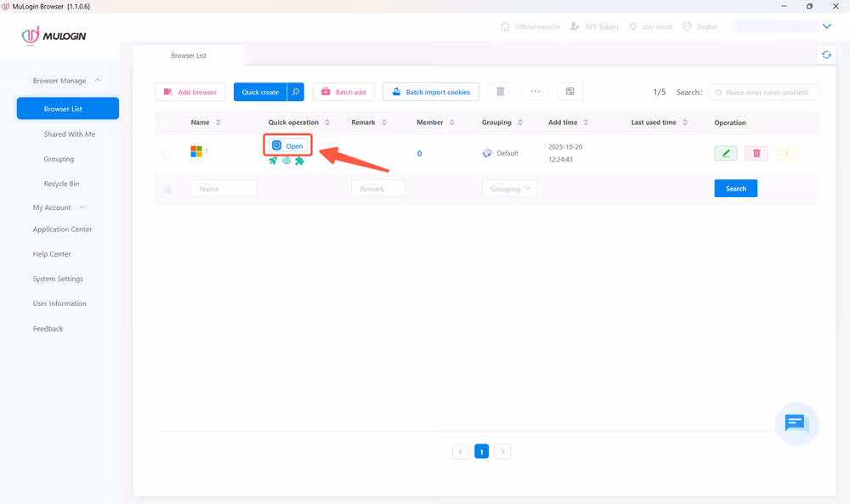Click the refresh icon beside the Browser List tab
Image resolution: width=850 pixels, height=504 pixels.
[x=826, y=55]
